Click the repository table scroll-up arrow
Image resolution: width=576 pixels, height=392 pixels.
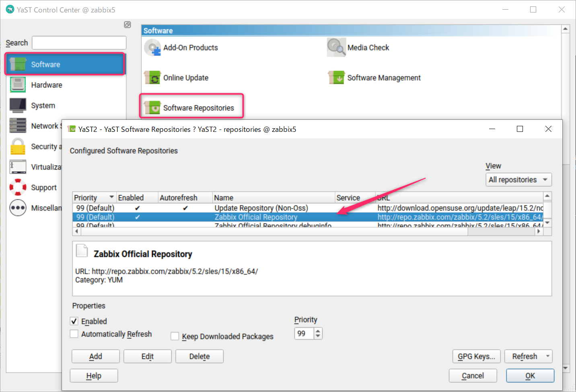coord(547,196)
